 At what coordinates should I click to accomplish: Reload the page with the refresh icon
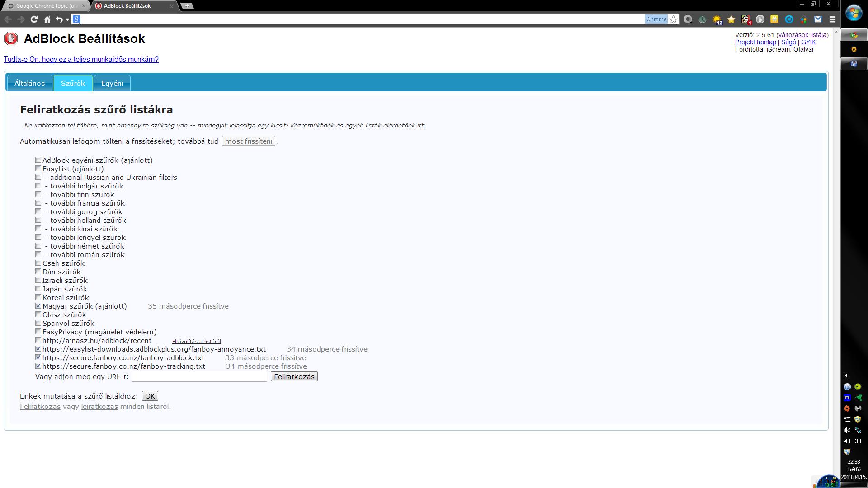(x=34, y=19)
